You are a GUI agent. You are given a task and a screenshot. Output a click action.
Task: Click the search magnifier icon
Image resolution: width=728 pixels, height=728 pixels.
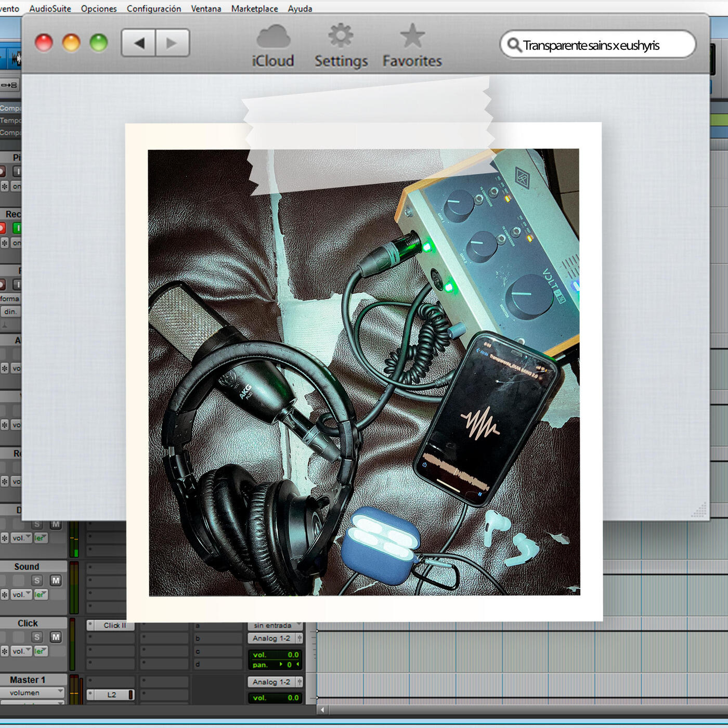pos(514,45)
